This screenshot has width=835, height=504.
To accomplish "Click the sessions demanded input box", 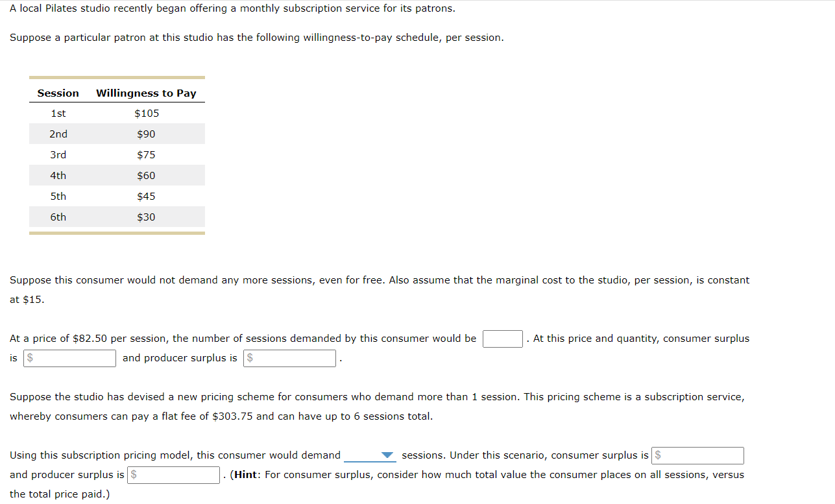I will pyautogui.click(x=503, y=339).
